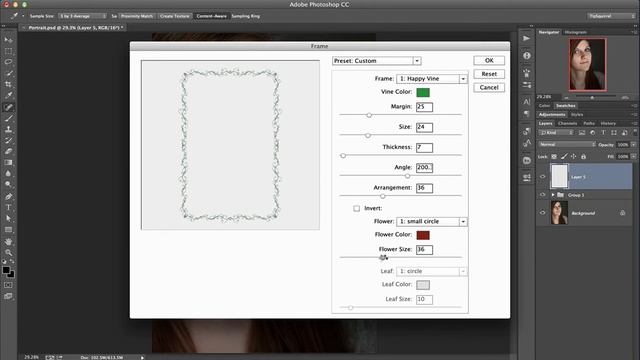Open the Actions panel play icon
The image size is (640, 360).
[x=527, y=38]
